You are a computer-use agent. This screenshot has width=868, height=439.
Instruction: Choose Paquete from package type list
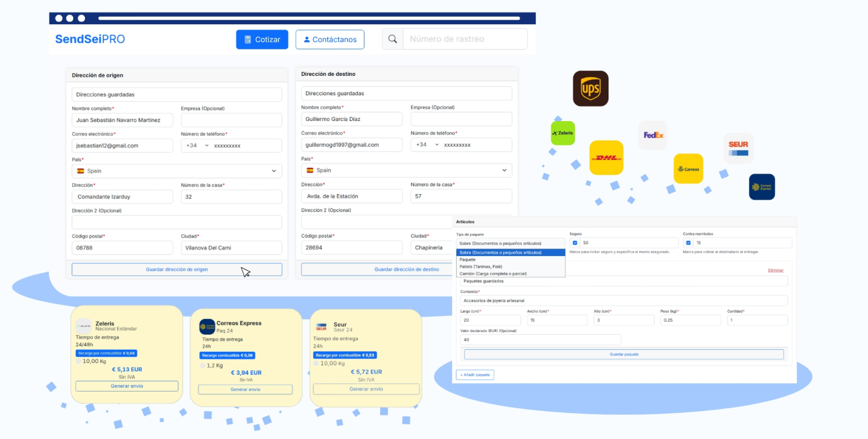(x=467, y=259)
